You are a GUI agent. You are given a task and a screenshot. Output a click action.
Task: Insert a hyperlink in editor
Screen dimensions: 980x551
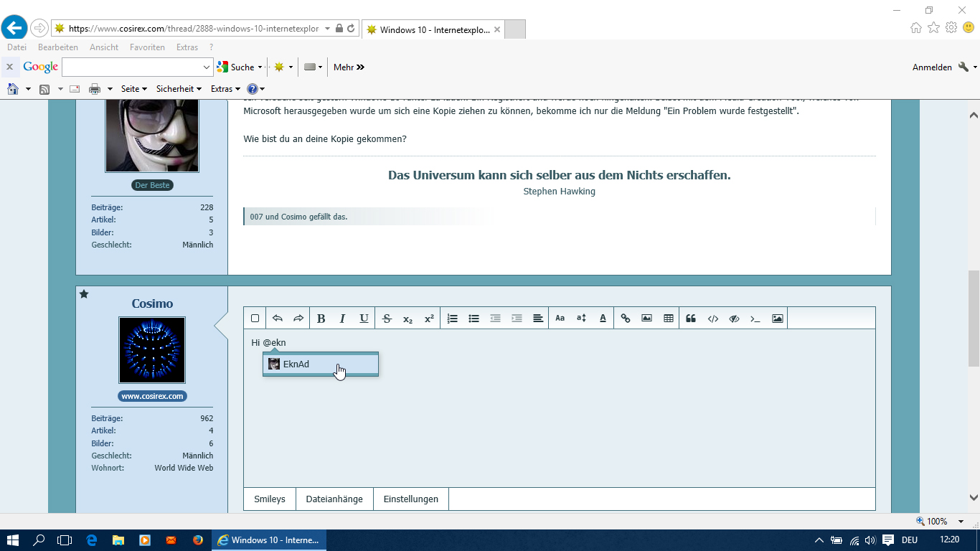point(626,319)
